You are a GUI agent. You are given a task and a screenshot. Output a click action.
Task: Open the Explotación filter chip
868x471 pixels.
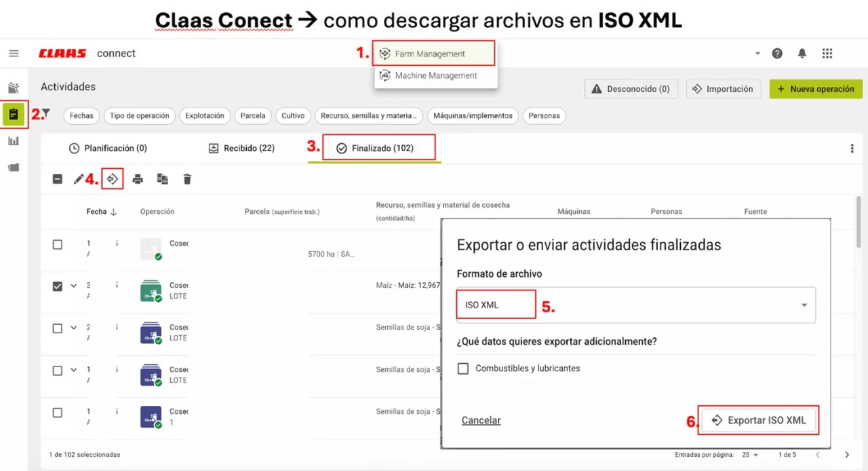click(x=205, y=116)
